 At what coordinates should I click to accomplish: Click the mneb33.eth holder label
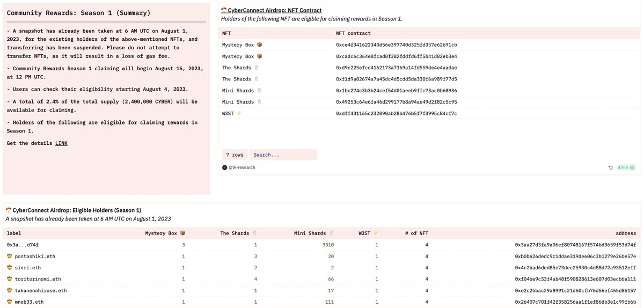[30, 302]
